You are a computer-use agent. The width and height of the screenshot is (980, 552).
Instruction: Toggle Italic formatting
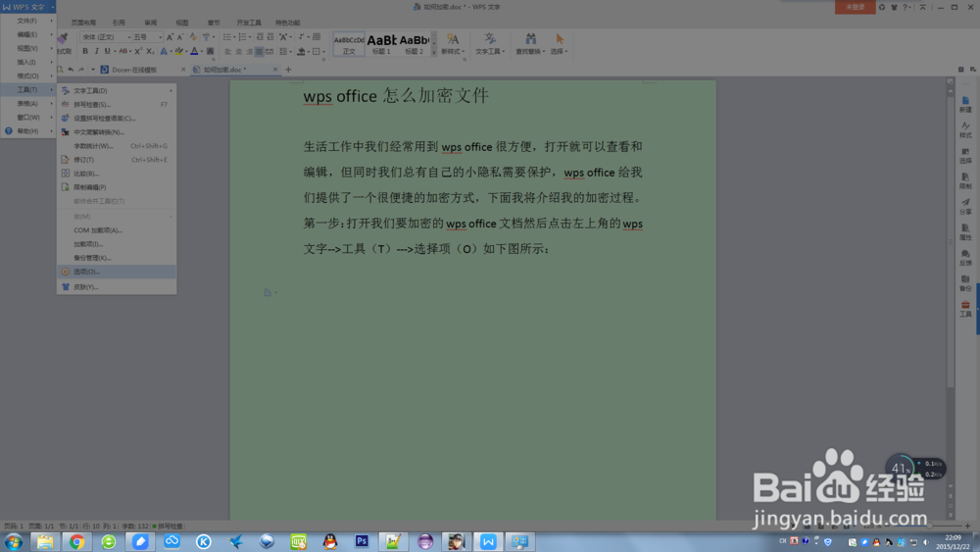click(96, 51)
